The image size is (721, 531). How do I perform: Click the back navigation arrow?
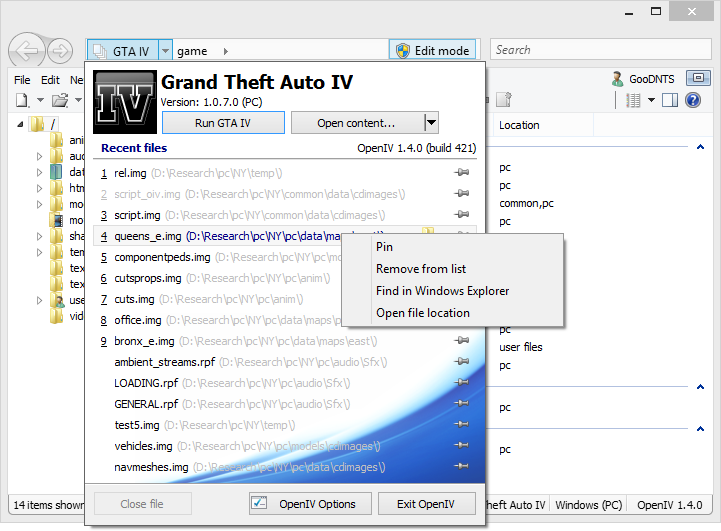[26, 50]
